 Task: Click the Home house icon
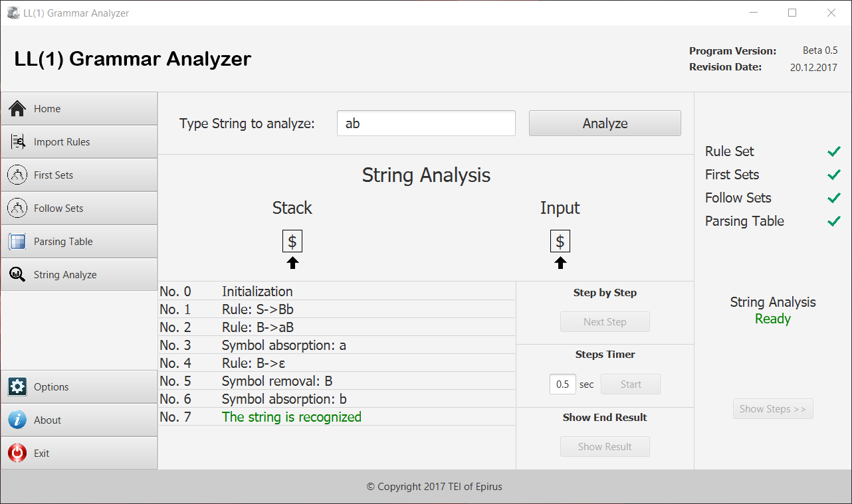pyautogui.click(x=17, y=108)
